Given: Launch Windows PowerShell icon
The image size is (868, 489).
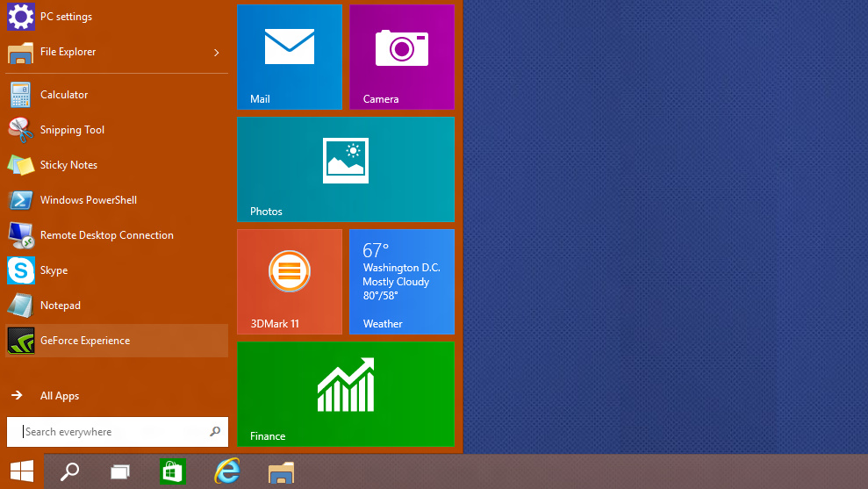Looking at the screenshot, I should pyautogui.click(x=21, y=200).
